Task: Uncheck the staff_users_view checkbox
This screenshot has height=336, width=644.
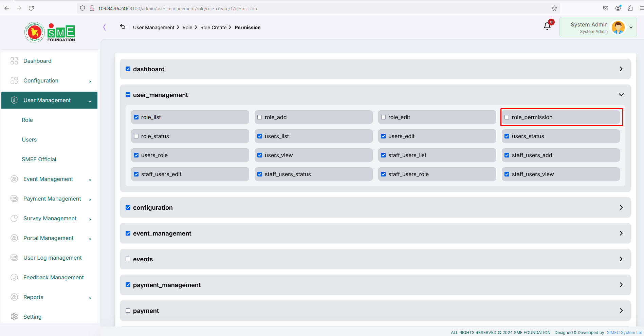Action: point(507,174)
